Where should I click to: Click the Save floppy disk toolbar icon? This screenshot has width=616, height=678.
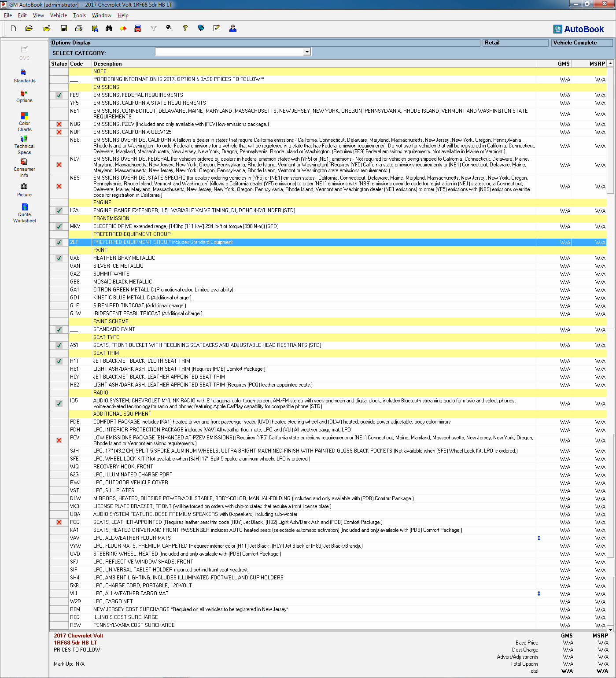click(x=64, y=29)
